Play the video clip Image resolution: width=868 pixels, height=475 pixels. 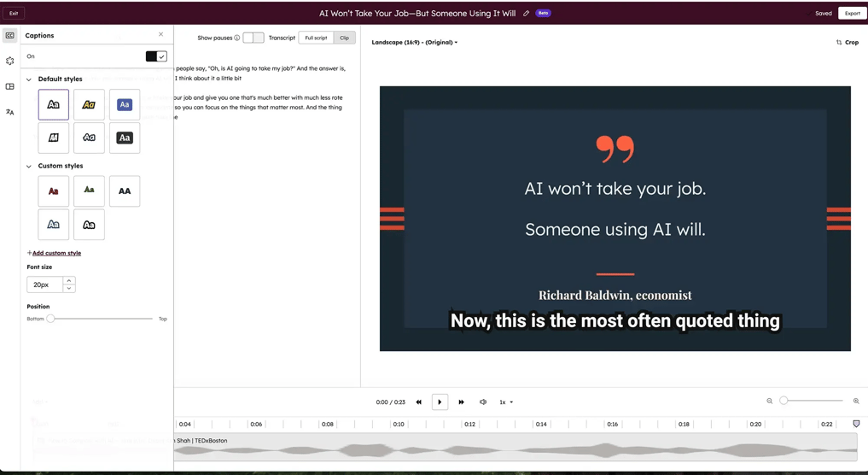point(440,402)
